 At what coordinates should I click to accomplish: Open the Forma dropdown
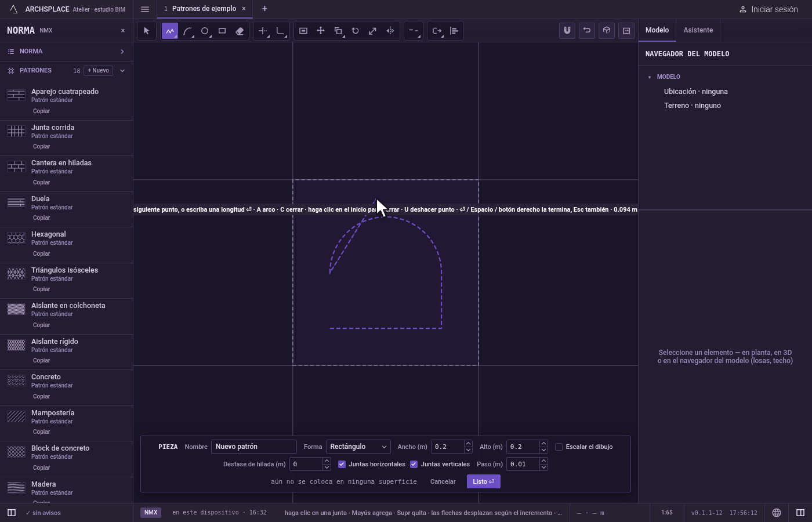click(x=358, y=447)
